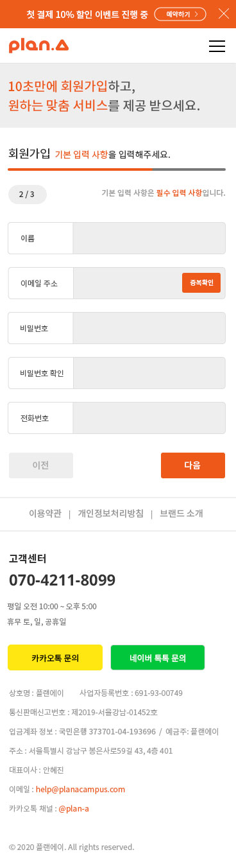Focus the 이메일 주소 input field

pyautogui.click(x=127, y=283)
